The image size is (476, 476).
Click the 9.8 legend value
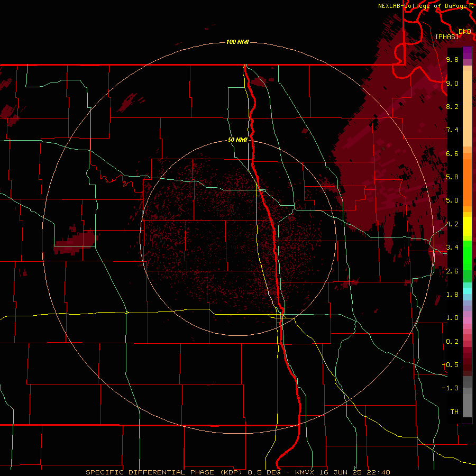tap(452, 59)
